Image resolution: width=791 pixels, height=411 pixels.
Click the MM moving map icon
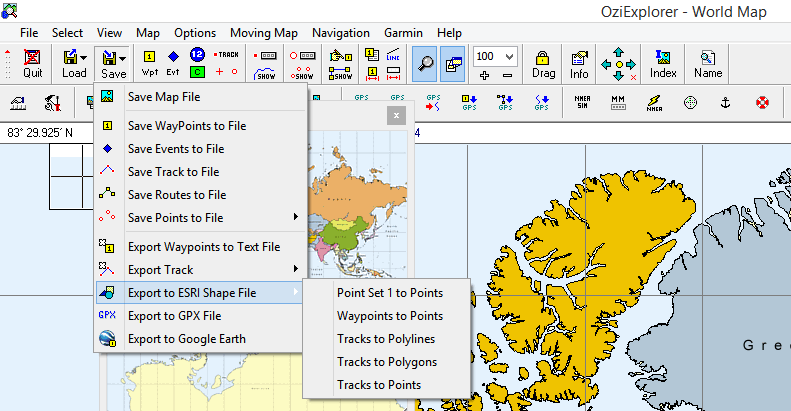pyautogui.click(x=618, y=102)
